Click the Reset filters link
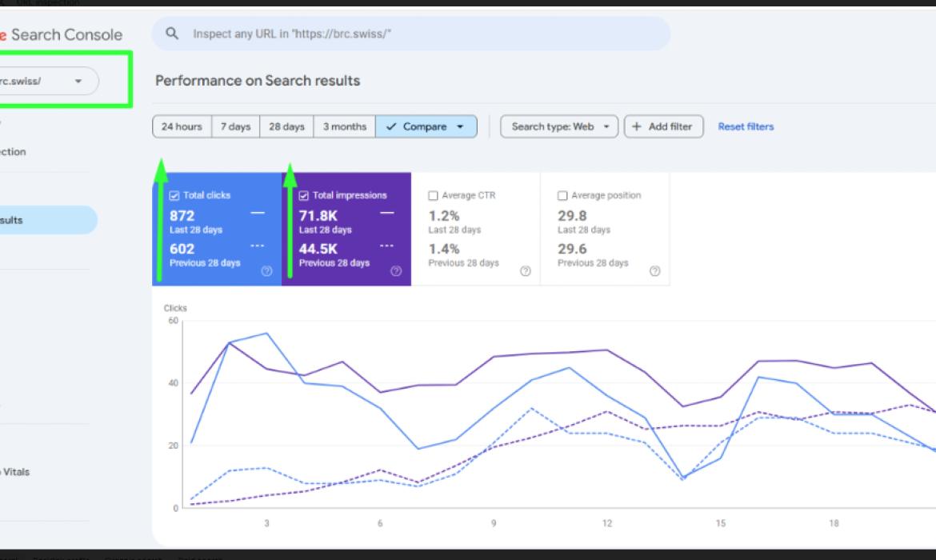Screen dimensions: 936x560 [x=745, y=126]
